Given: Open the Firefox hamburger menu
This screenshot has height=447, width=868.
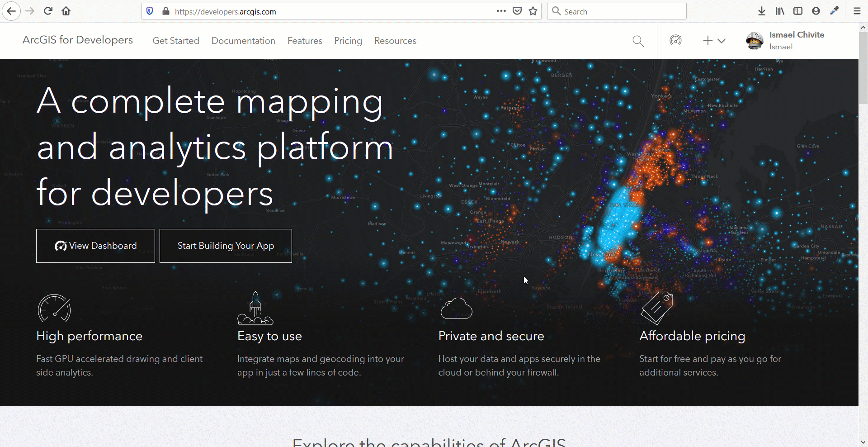Looking at the screenshot, I should 857,11.
